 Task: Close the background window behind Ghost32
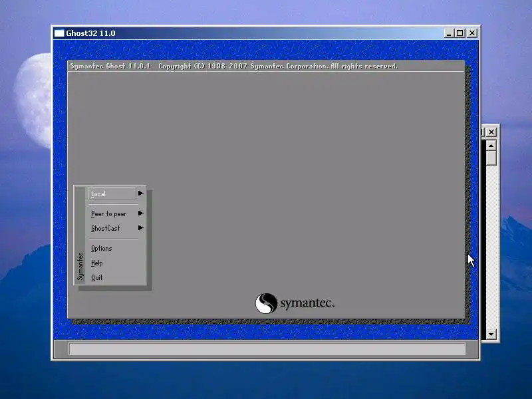click(491, 132)
